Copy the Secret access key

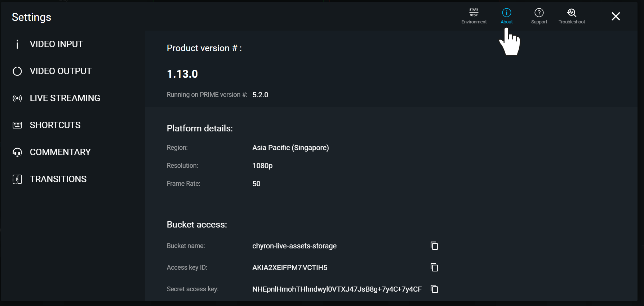click(x=434, y=289)
